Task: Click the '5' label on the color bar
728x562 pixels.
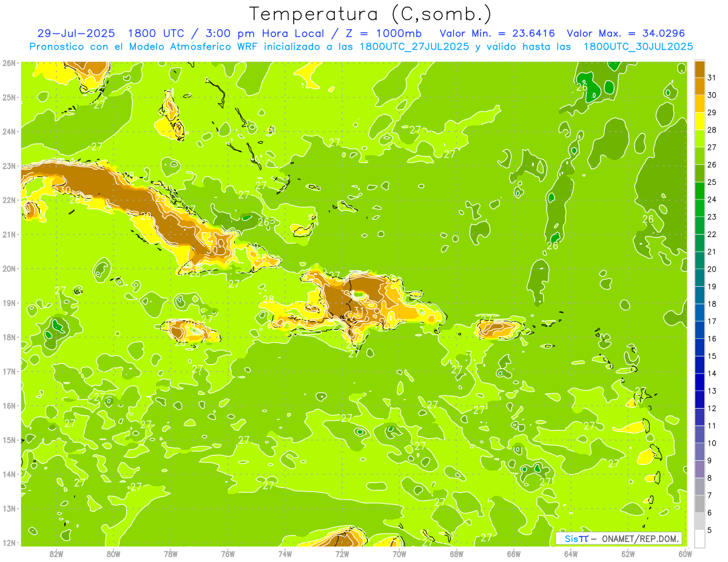Action: [710, 530]
